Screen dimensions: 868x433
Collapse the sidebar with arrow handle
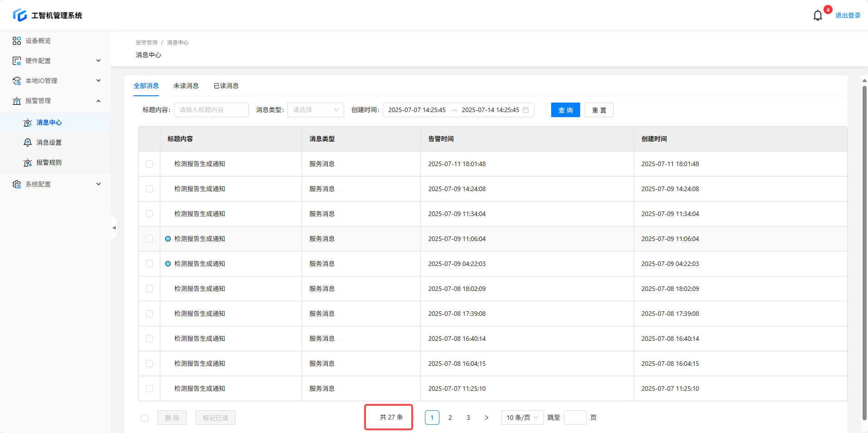coord(114,227)
